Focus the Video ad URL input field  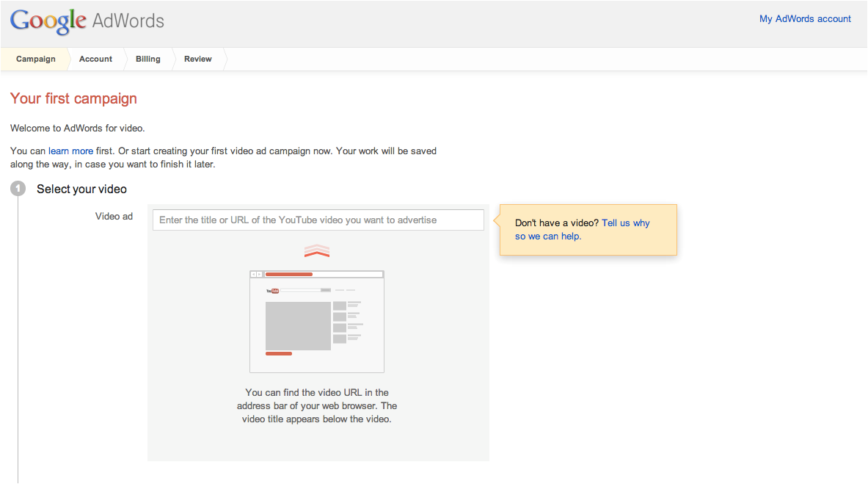[318, 220]
